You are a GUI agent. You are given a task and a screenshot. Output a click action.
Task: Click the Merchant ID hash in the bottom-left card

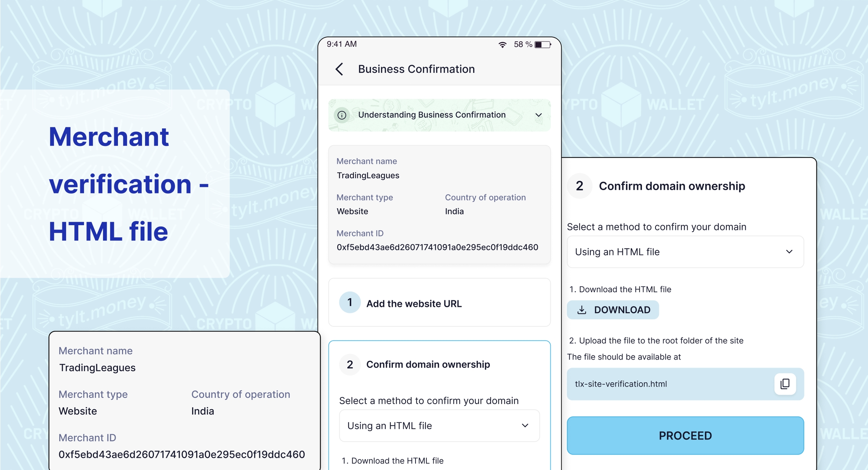pos(182,455)
